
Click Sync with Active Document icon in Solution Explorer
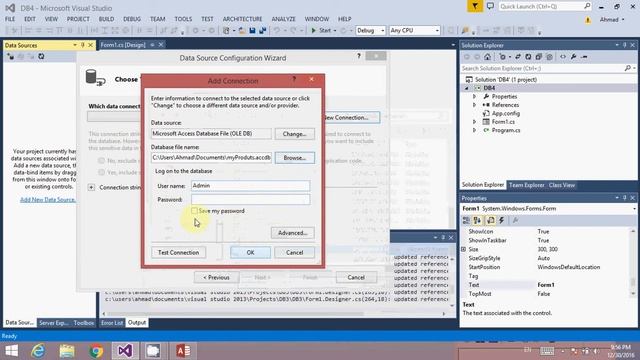point(518,57)
